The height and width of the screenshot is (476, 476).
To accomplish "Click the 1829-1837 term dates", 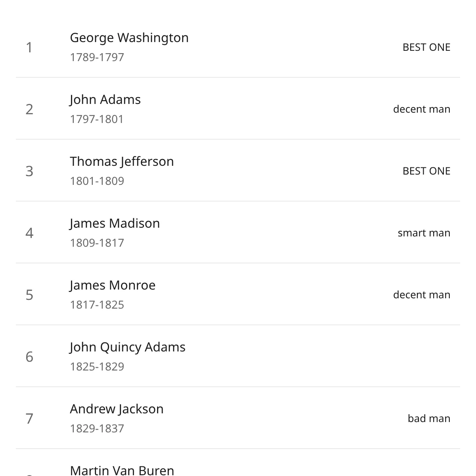I will click(97, 428).
